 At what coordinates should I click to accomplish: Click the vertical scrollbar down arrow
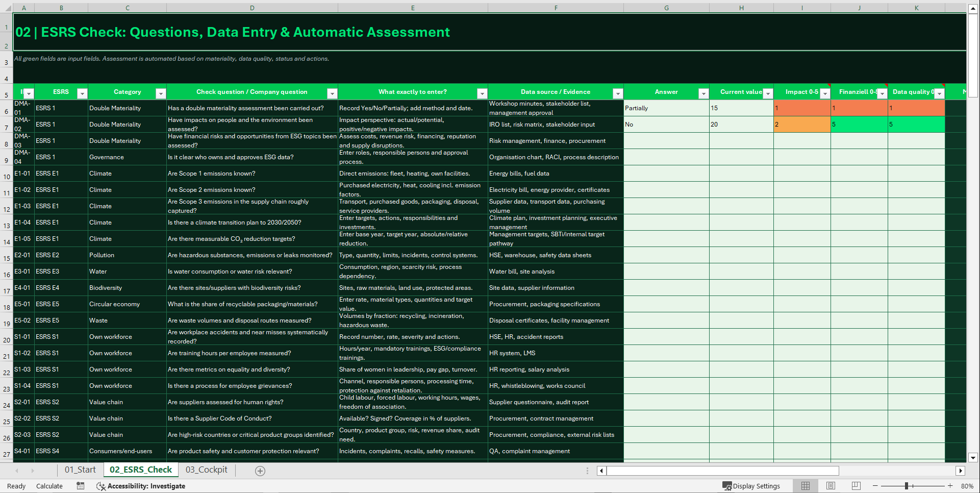pos(973,458)
